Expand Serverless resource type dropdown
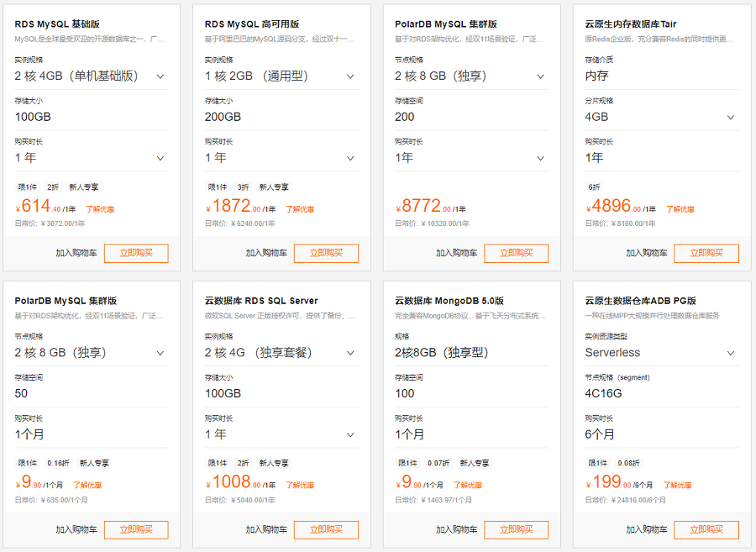Screen dimensions: 756x552 [x=662, y=353]
